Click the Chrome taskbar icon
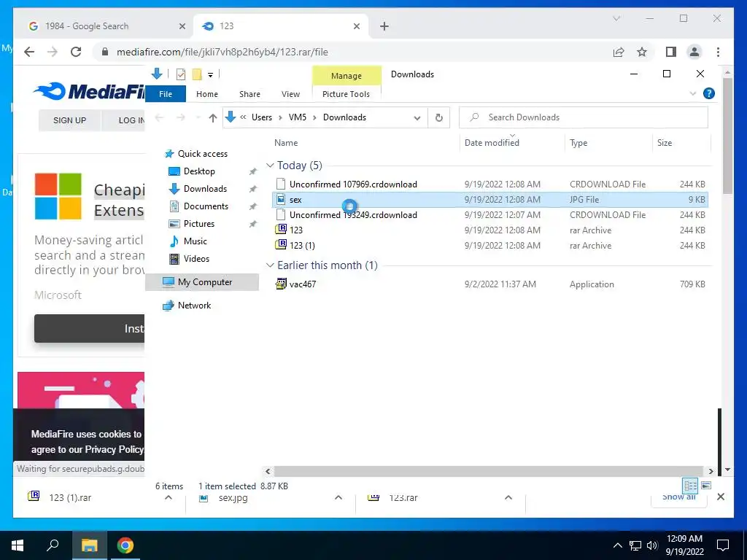The width and height of the screenshot is (747, 560). coord(125,545)
